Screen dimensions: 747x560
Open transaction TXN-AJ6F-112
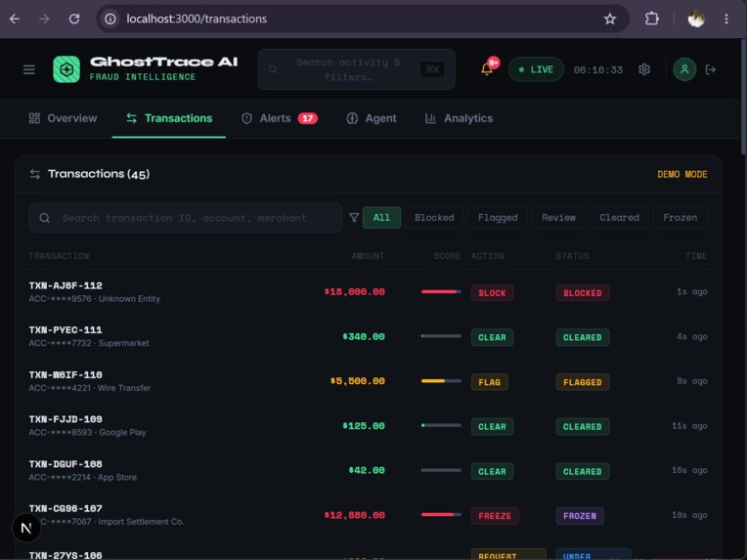[368, 291]
